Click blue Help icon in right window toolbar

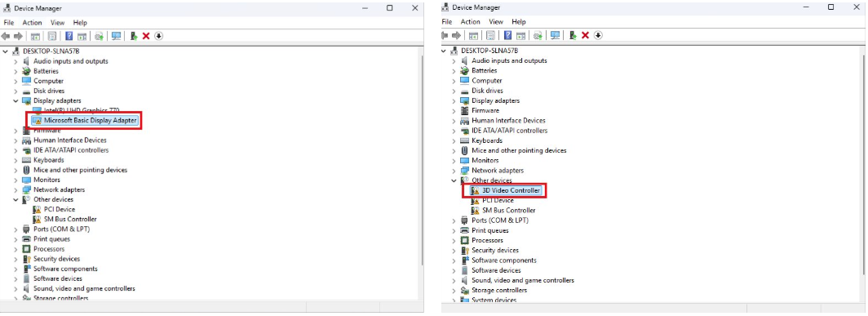pyautogui.click(x=507, y=35)
